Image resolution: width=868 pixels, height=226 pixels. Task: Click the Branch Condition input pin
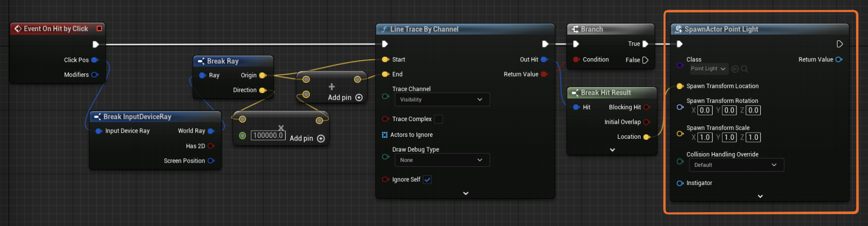pyautogui.click(x=576, y=60)
